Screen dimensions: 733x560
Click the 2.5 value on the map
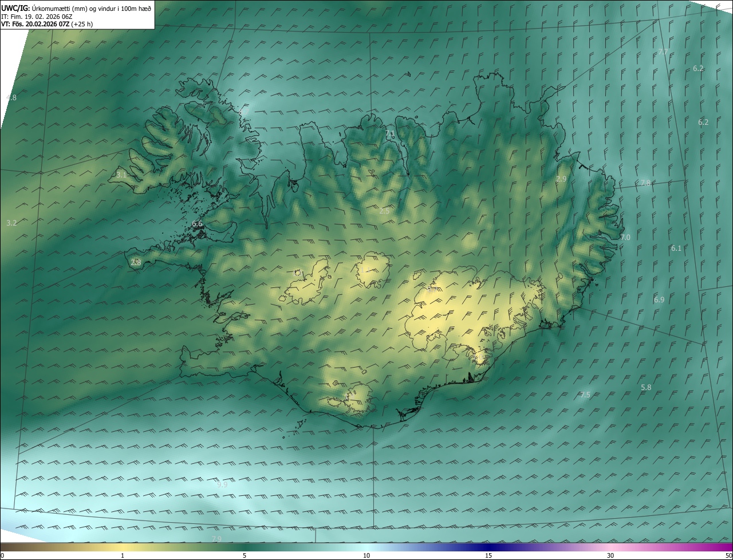pyautogui.click(x=384, y=211)
